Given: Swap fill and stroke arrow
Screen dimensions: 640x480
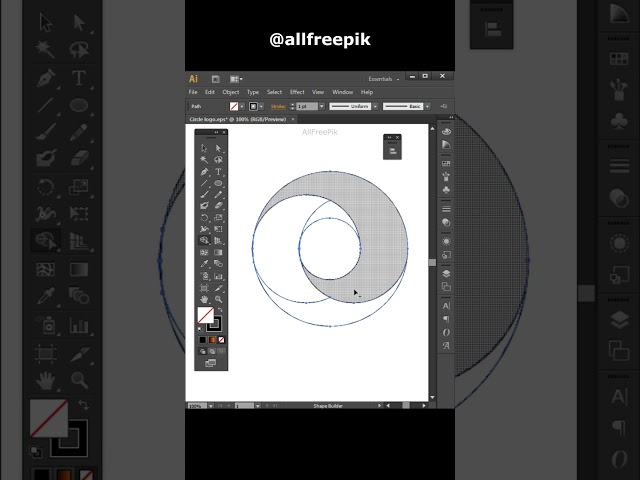Looking at the screenshot, I should click(220, 310).
